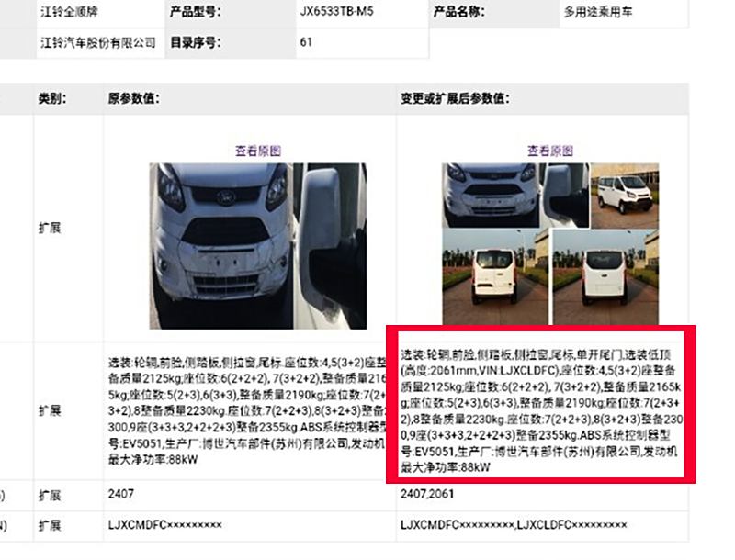Click catalog number value 61

pyautogui.click(x=306, y=42)
